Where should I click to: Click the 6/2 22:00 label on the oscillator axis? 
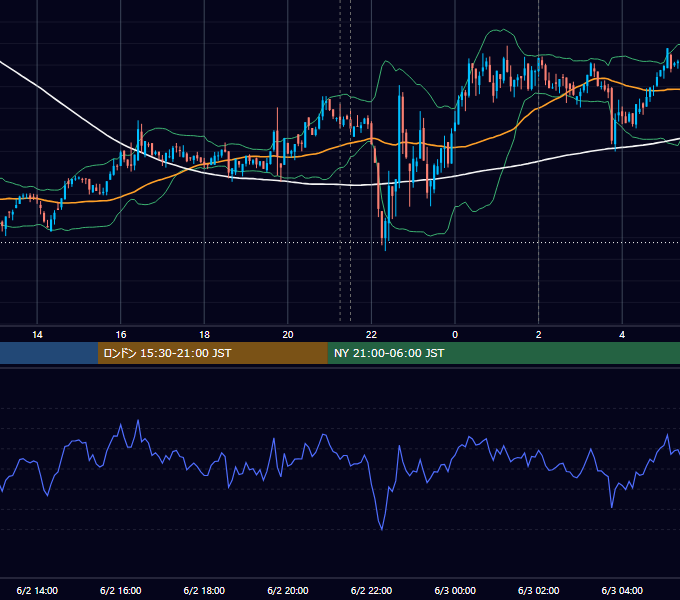pos(371,591)
